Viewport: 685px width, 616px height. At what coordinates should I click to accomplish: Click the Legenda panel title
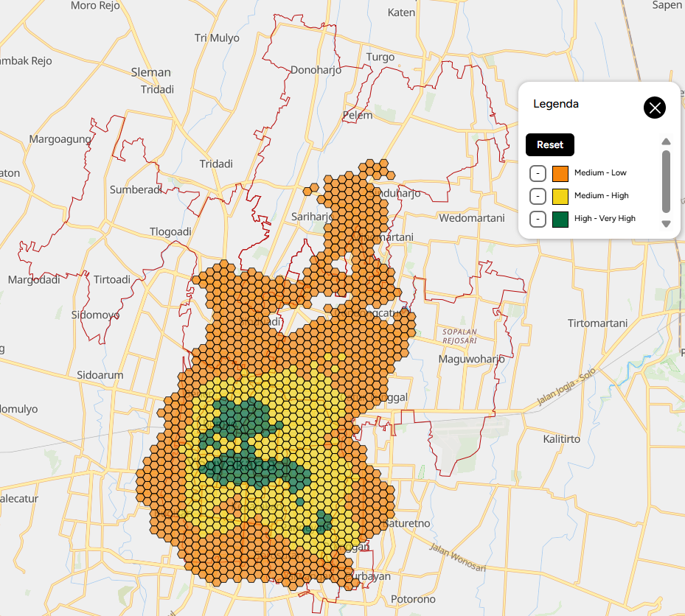tap(556, 104)
